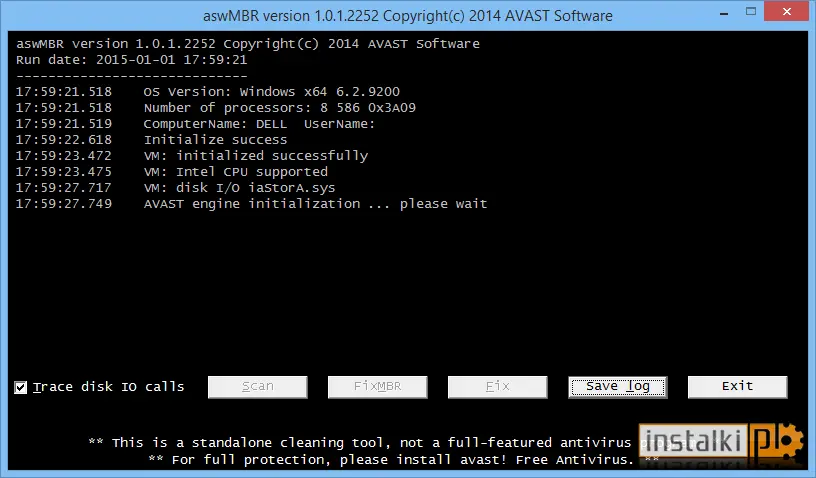Click the Fix button
Viewport: 816px width, 478px height.
tap(498, 387)
